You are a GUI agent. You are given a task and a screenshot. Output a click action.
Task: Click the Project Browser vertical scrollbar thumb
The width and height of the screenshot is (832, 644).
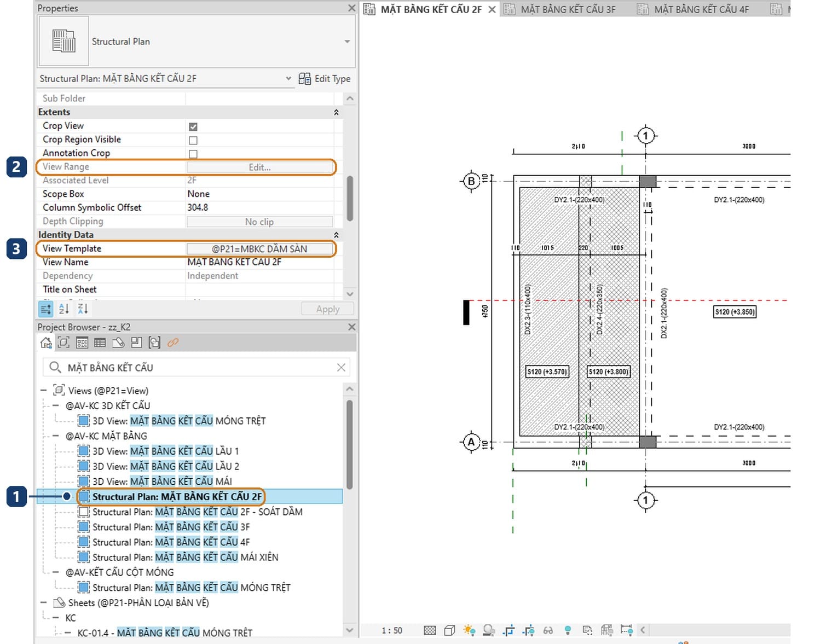point(350,444)
